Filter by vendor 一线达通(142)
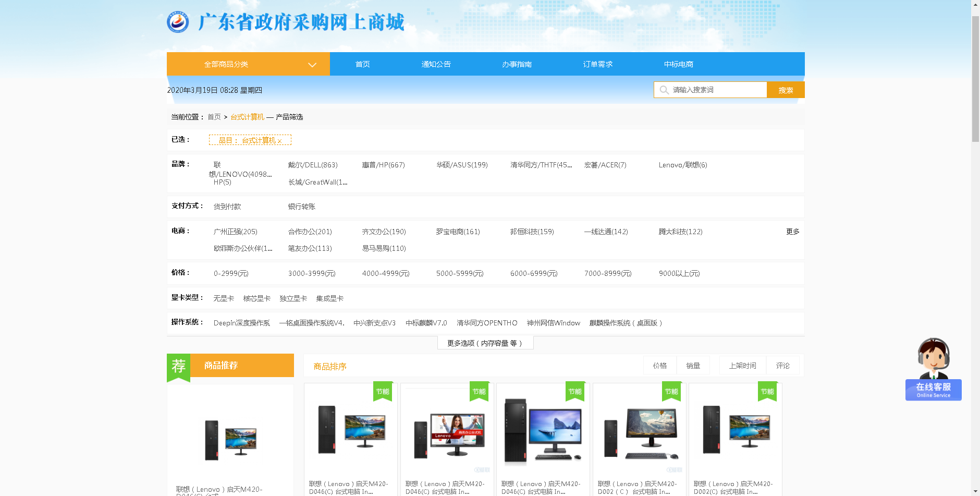This screenshot has width=980, height=496. 606,232
